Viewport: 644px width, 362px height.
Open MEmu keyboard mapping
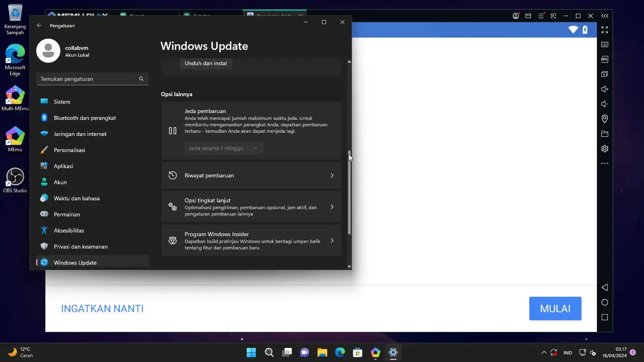click(x=605, y=45)
